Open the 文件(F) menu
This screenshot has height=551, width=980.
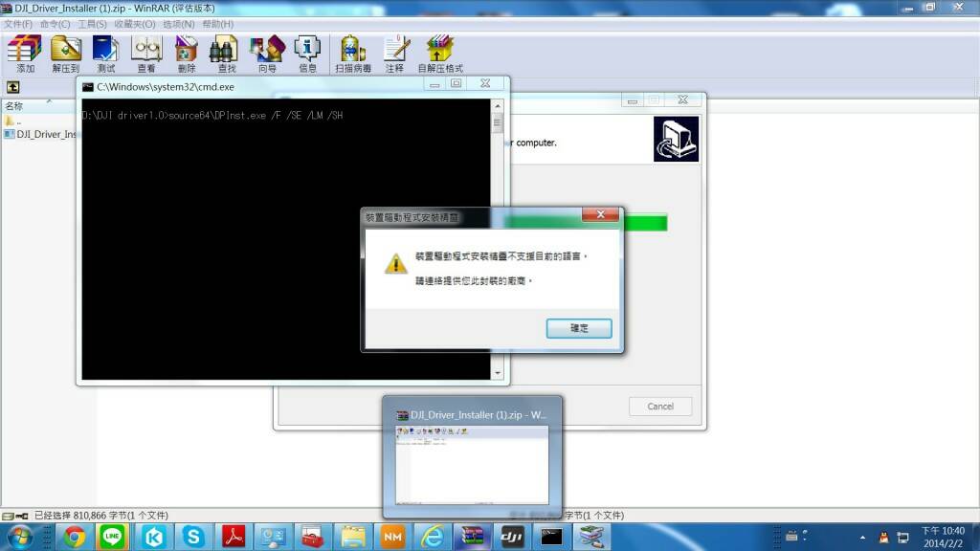(x=18, y=24)
